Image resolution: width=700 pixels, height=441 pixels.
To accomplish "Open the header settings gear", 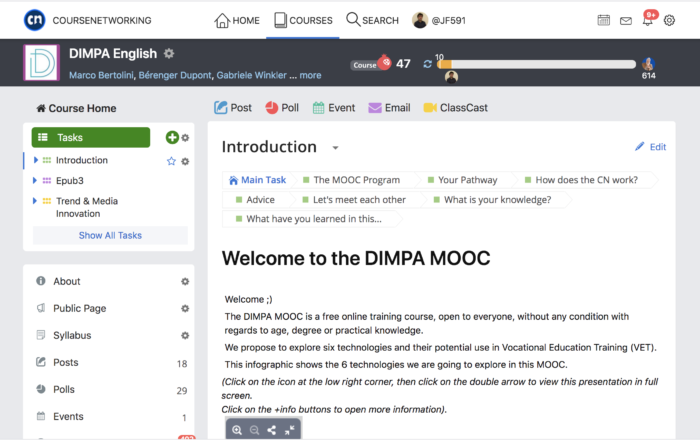I will click(669, 20).
